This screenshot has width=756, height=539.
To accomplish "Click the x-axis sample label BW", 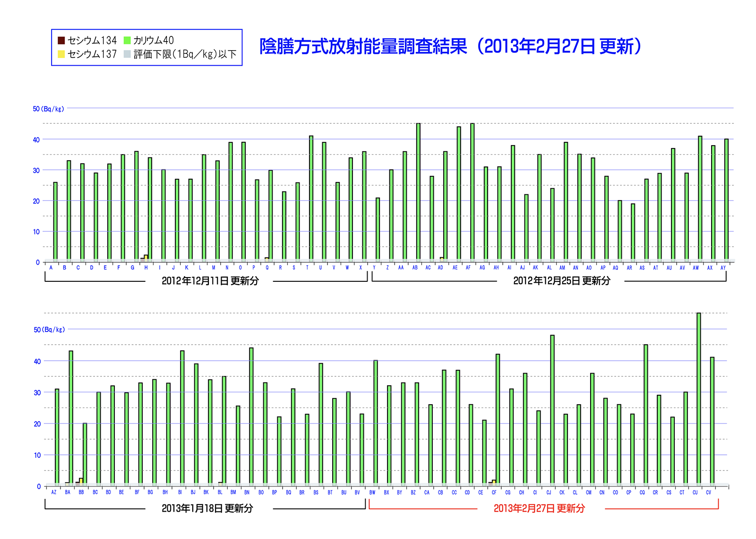I will click(372, 492).
